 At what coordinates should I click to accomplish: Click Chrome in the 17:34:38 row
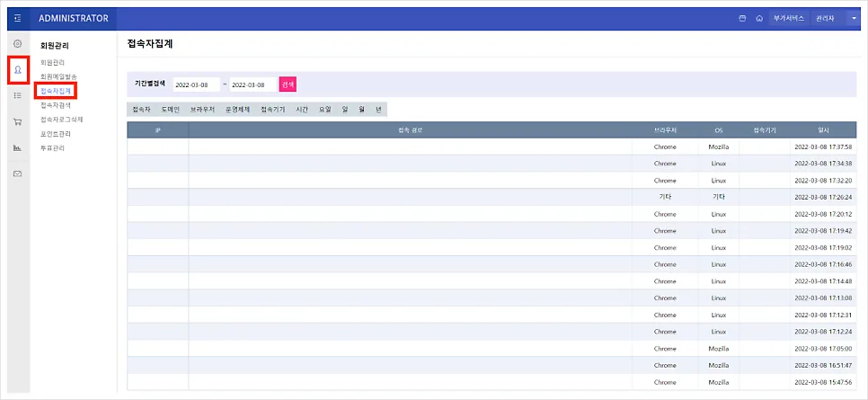(x=665, y=164)
